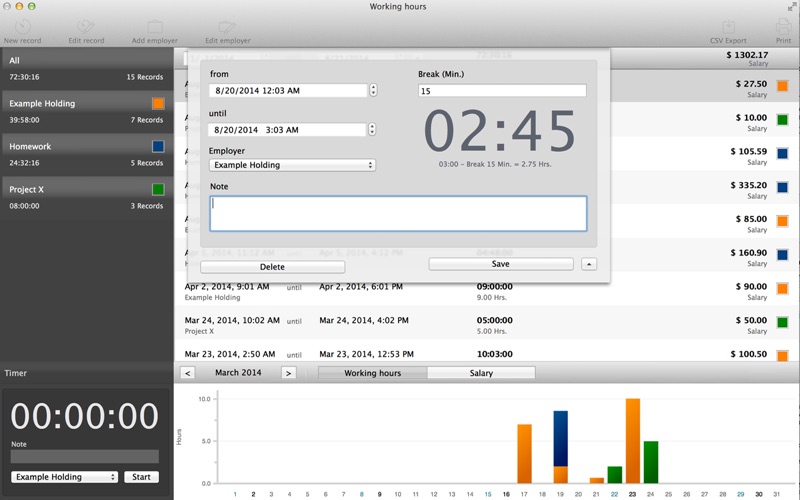
Task: Open the Employer dropdown in record dialog
Action: pyautogui.click(x=292, y=165)
